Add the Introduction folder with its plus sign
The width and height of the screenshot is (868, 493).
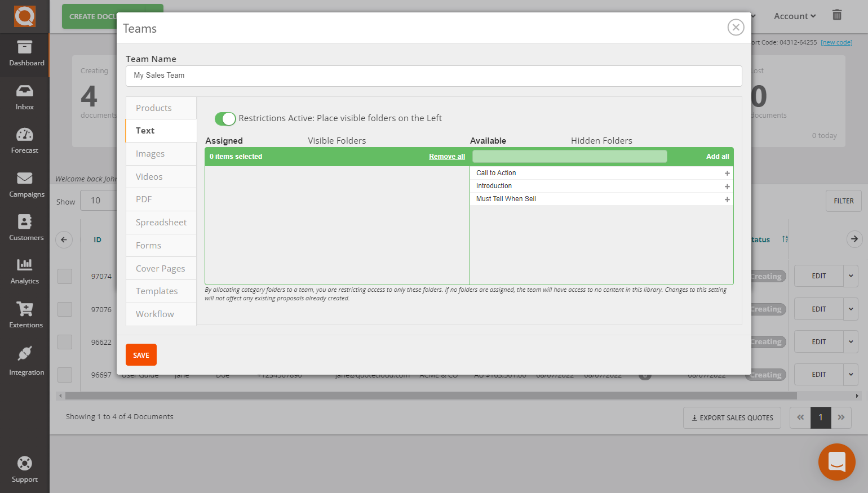727,186
